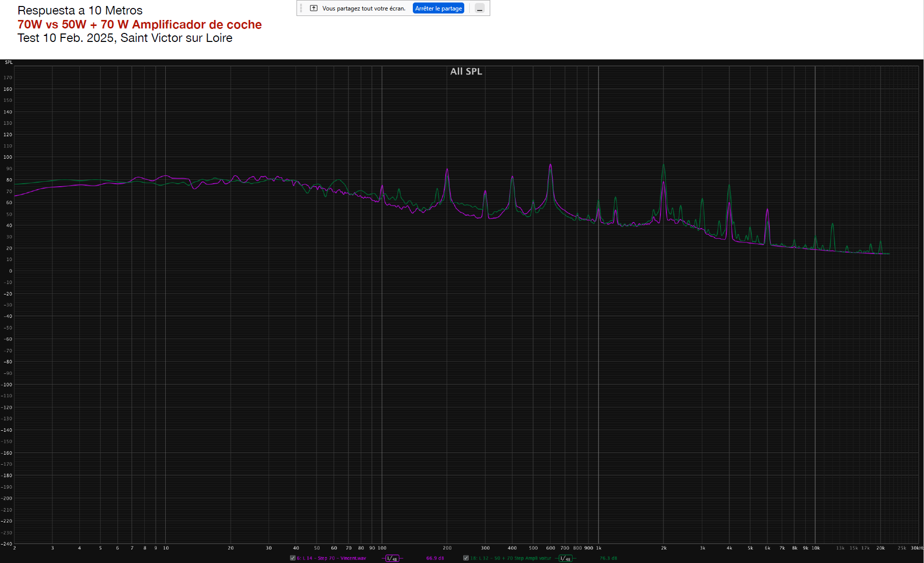Click the 20k frequency axis label
Image resolution: width=924 pixels, height=563 pixels.
click(x=881, y=548)
